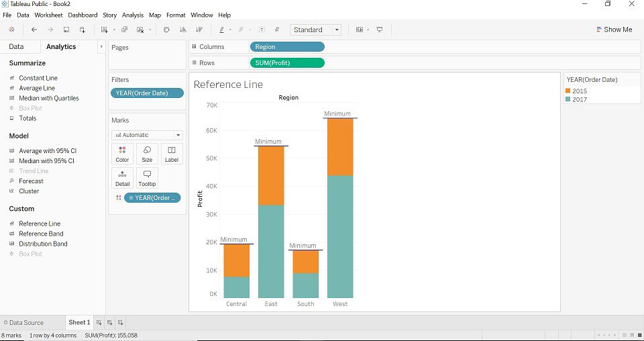The width and height of the screenshot is (644, 341).
Task: Click the New Worksheet toolbar icon
Action: pyautogui.click(x=105, y=30)
